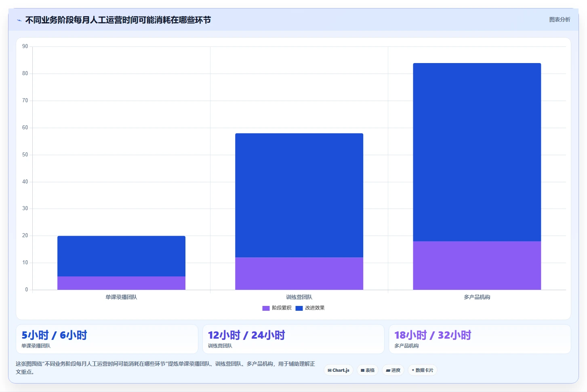Image resolution: width=587 pixels, height=392 pixels.
Task: Click the blue bar segment for 多产品机构
Action: tap(477, 152)
